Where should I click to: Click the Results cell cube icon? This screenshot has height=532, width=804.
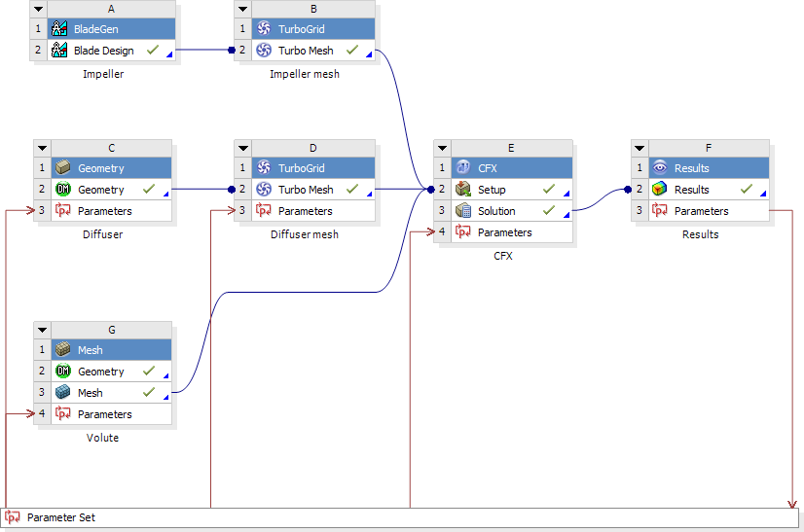pos(660,189)
